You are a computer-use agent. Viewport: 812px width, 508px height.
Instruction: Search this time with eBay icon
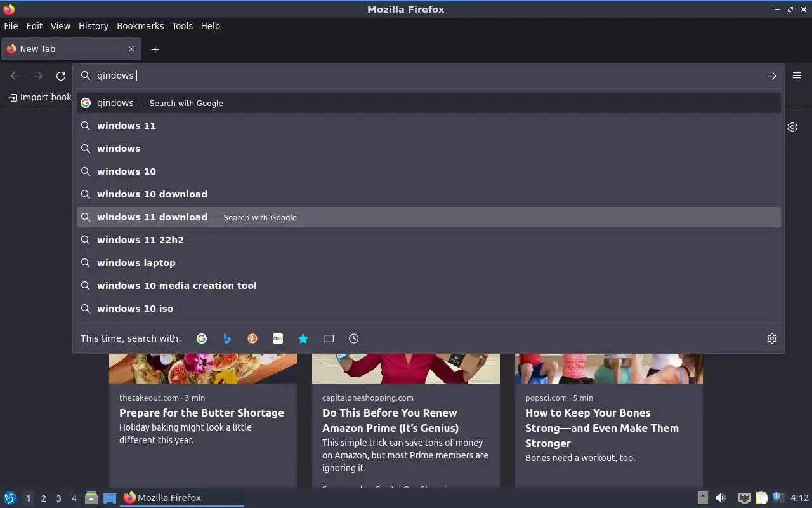click(278, 338)
